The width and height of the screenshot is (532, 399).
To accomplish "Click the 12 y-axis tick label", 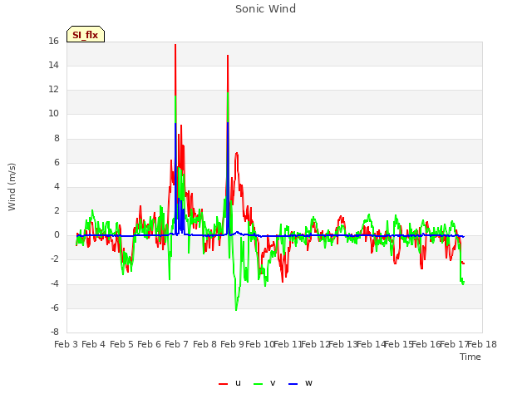I will [x=53, y=90].
